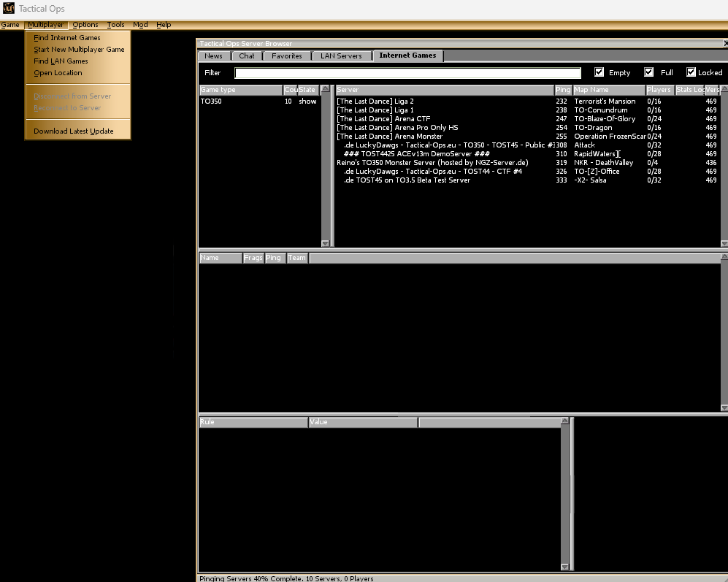Sort by the Game type column header
Image resolution: width=728 pixels, height=582 pixels.
(241, 90)
